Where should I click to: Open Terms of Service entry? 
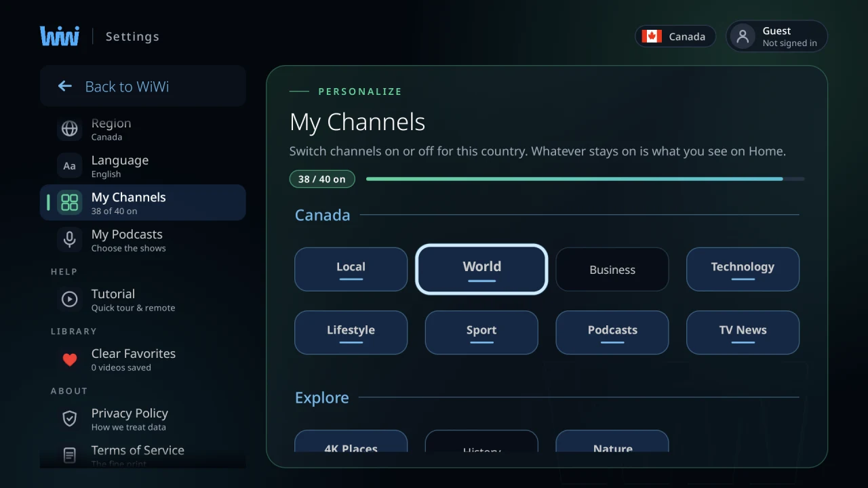tap(143, 455)
